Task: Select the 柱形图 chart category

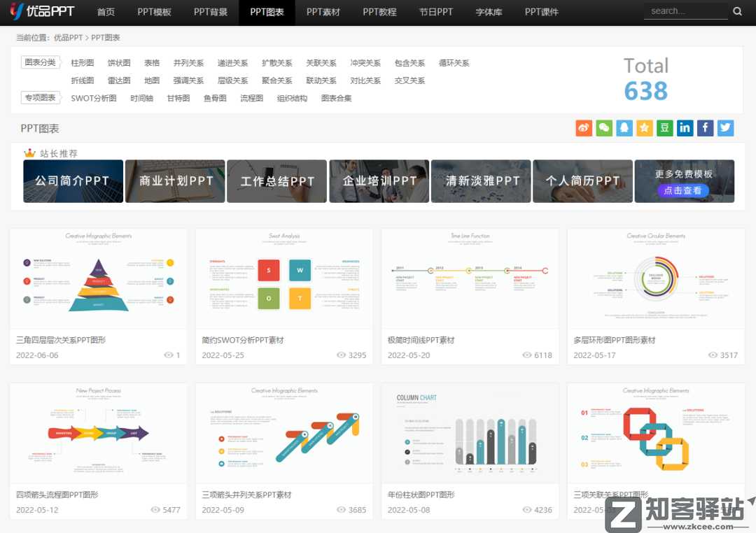Action: point(83,62)
